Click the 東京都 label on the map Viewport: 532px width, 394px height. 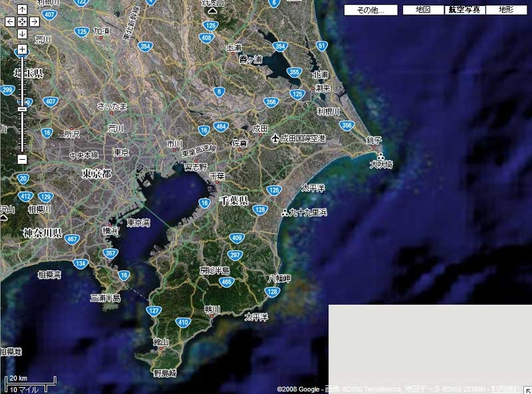pyautogui.click(x=96, y=173)
